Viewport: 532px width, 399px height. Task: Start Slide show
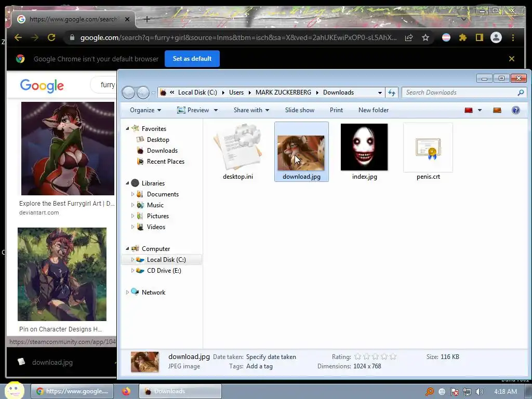tap(300, 110)
